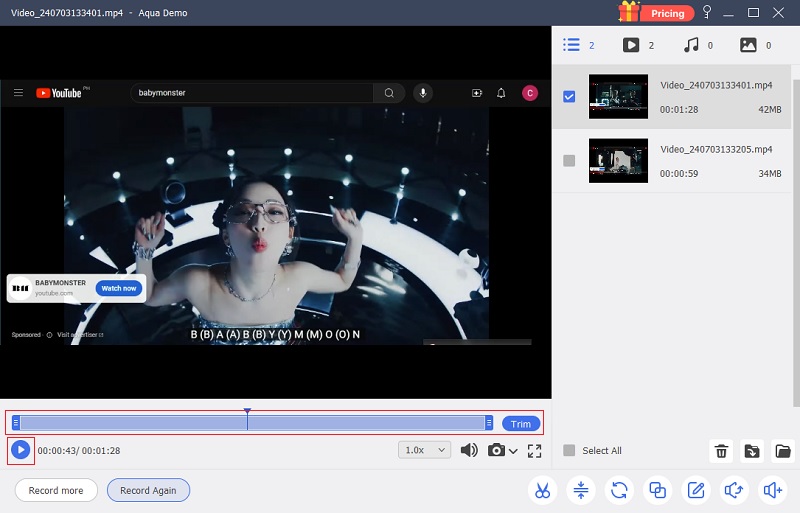Click the 34MB file size text
Viewport: 800px width, 513px height.
click(x=769, y=174)
